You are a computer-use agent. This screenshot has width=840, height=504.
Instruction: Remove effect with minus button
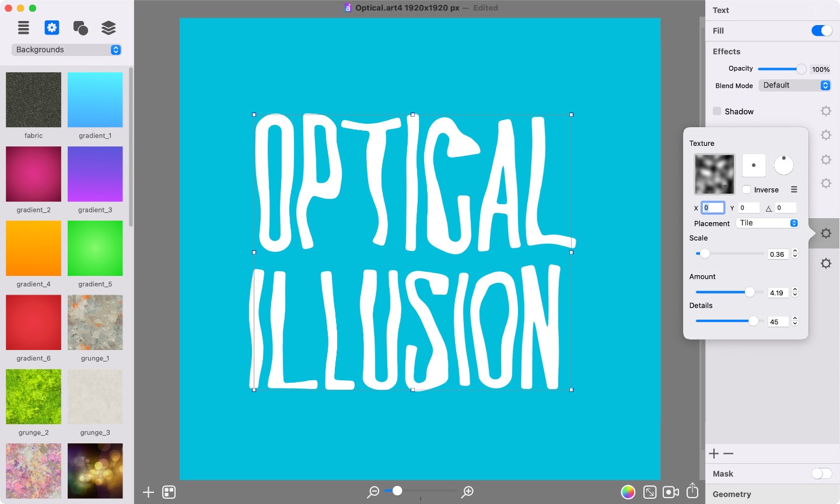728,454
